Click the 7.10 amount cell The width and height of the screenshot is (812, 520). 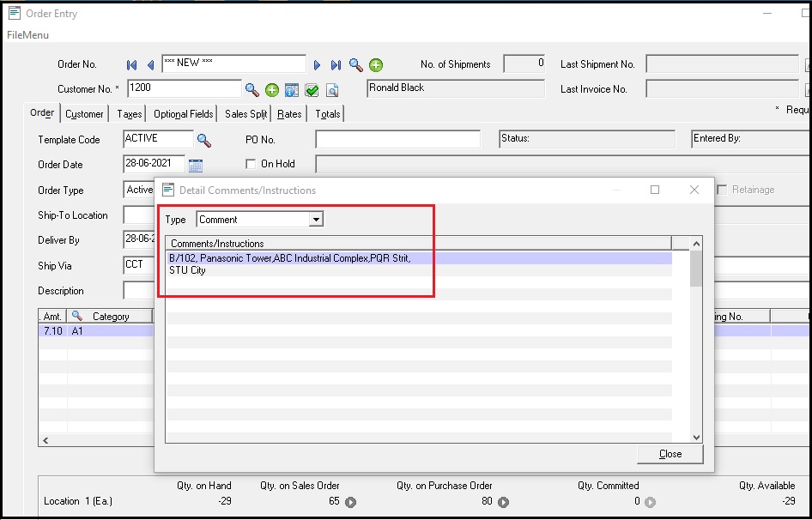click(53, 331)
